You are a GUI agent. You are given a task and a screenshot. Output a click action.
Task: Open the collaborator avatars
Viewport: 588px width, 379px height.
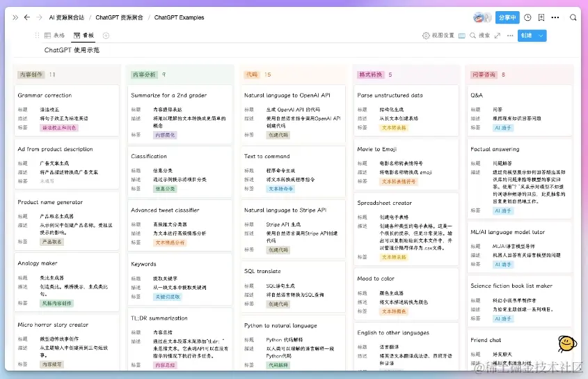point(482,17)
